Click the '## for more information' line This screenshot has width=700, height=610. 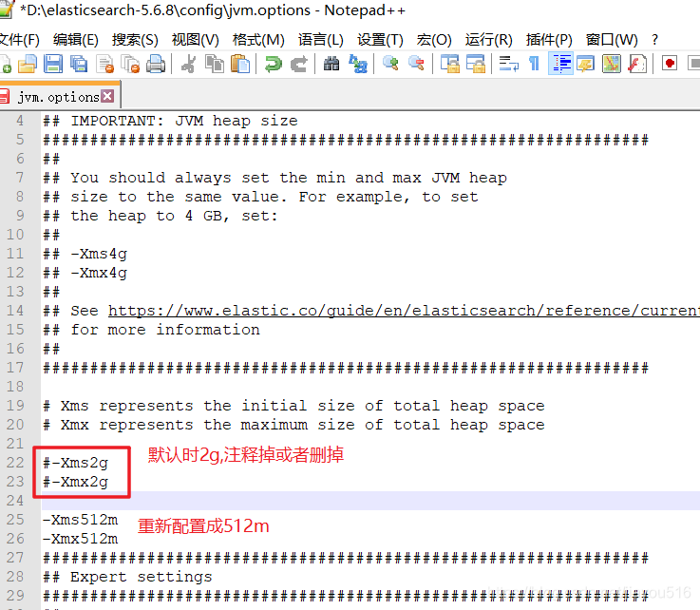(151, 330)
